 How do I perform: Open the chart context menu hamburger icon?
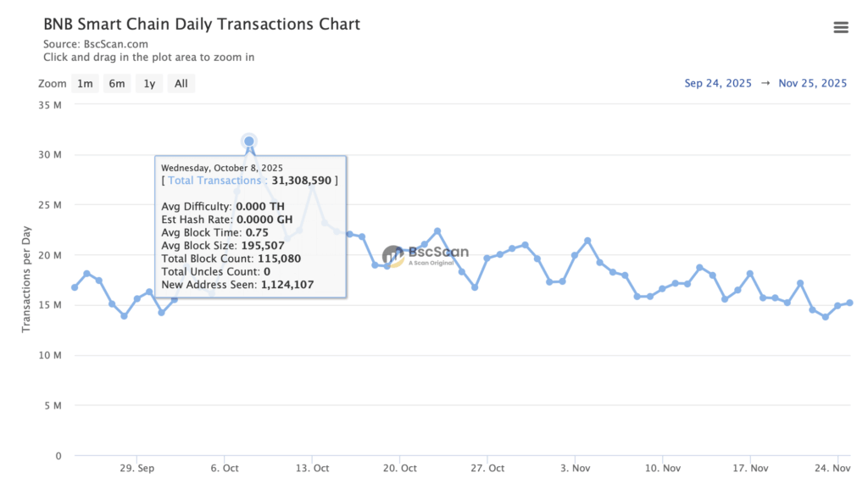[841, 26]
